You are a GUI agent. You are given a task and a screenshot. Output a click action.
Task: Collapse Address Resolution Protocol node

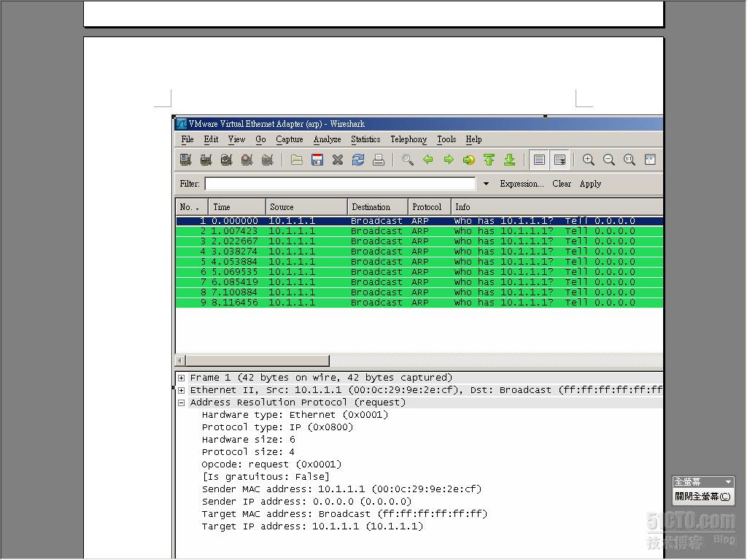pyautogui.click(x=182, y=402)
